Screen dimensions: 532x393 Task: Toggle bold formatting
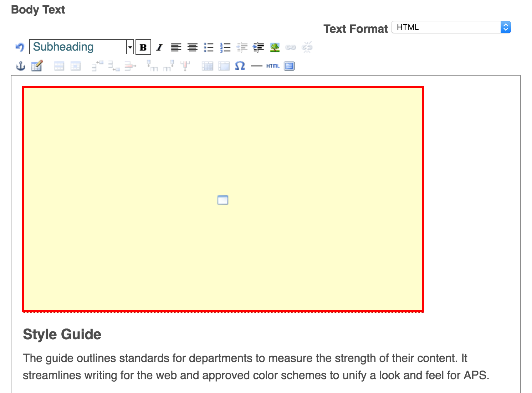click(x=143, y=47)
